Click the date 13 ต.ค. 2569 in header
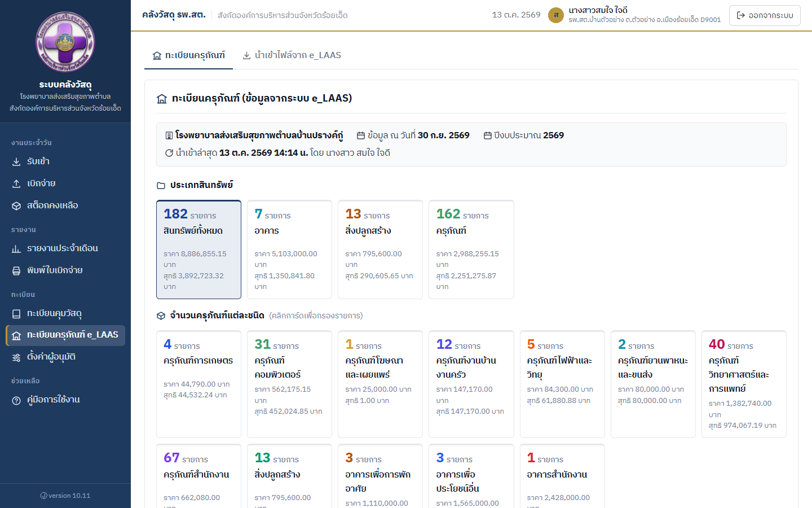The height and width of the screenshot is (508, 812). (516, 15)
